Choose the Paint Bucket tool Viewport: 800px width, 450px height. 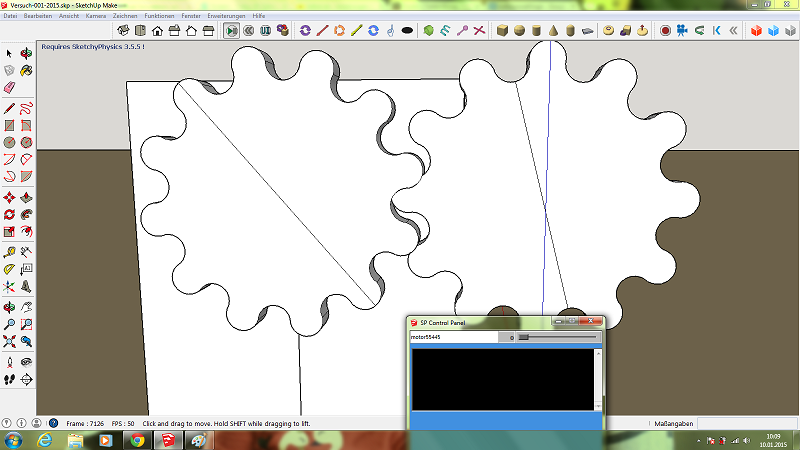[26, 71]
